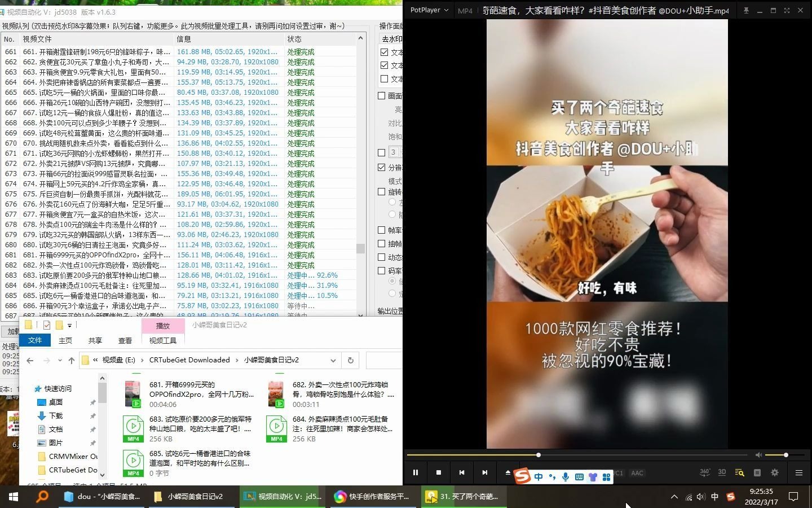Enable the 画面 adjustment checkbox
Screen dimensions: 812x508
point(382,96)
